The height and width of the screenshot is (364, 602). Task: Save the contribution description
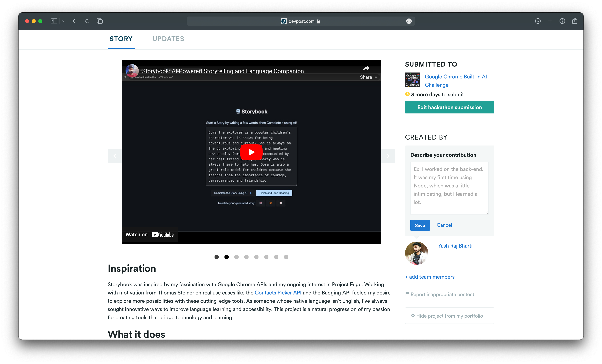click(x=420, y=225)
